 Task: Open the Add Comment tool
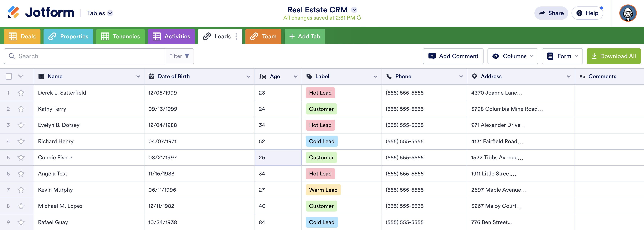click(x=453, y=56)
